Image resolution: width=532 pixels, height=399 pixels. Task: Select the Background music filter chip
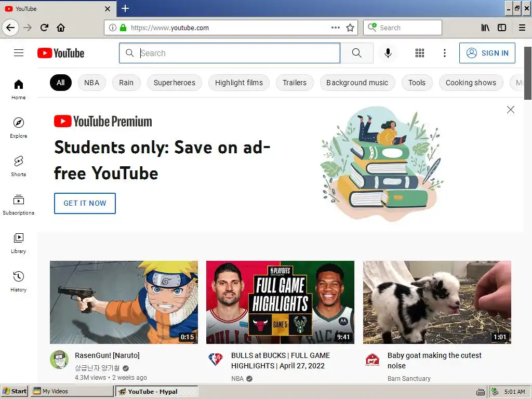357,83
